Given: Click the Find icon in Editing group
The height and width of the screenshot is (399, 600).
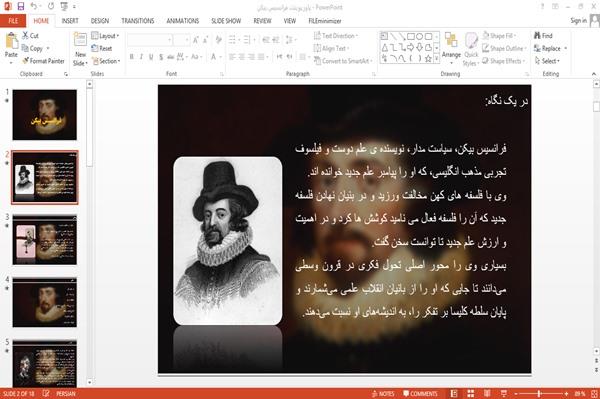Looking at the screenshot, I should click(x=543, y=36).
